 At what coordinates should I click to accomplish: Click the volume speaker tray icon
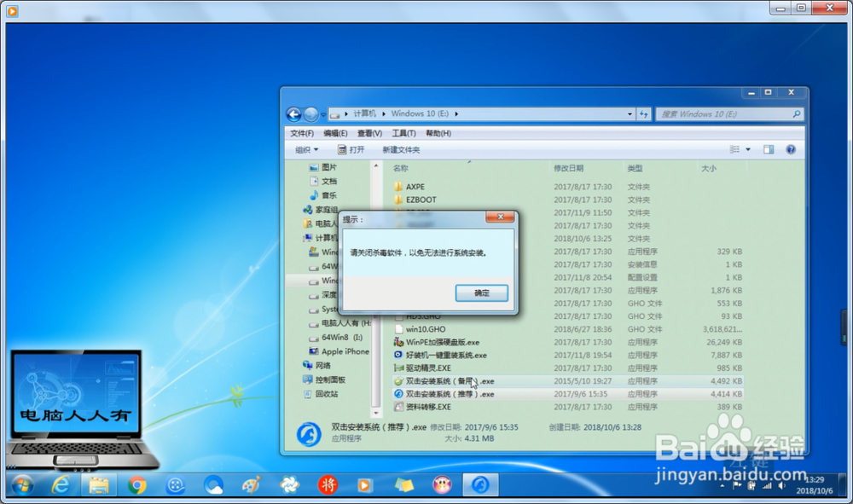pyautogui.click(x=781, y=485)
